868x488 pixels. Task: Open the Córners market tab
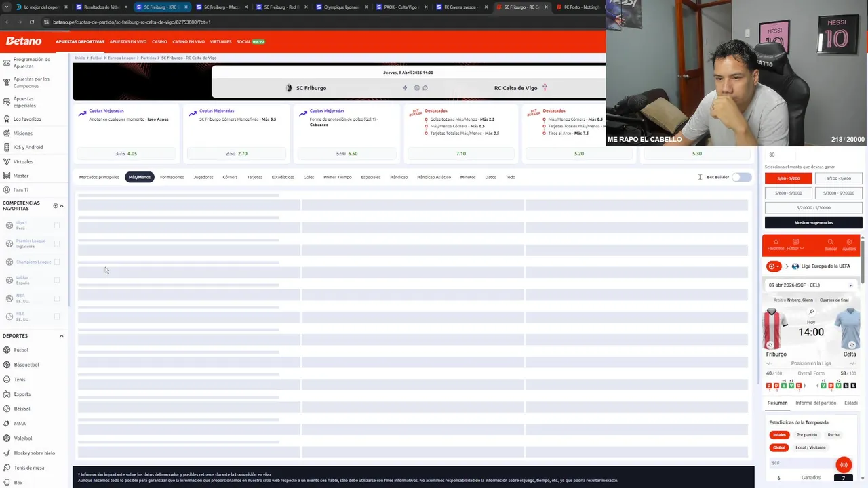point(230,177)
